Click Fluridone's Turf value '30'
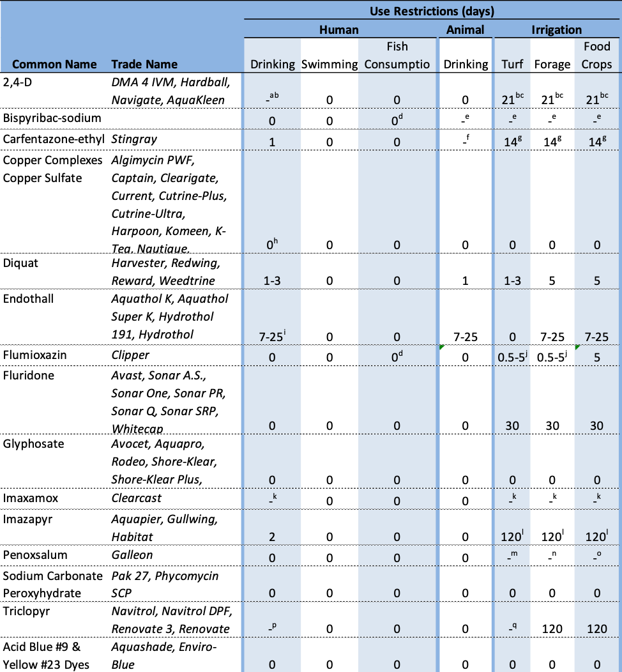Viewport: 622px width, 672px height. tap(512, 426)
